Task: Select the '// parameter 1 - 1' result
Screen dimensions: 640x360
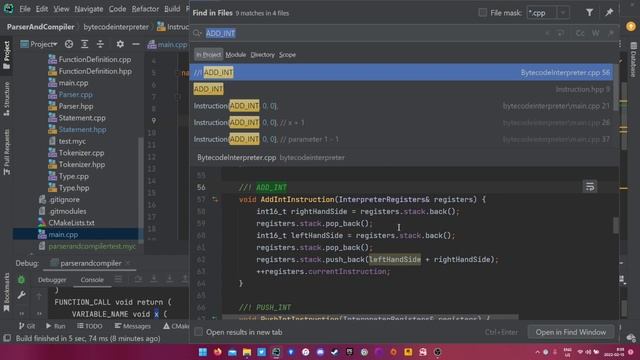Action: [x=402, y=139]
